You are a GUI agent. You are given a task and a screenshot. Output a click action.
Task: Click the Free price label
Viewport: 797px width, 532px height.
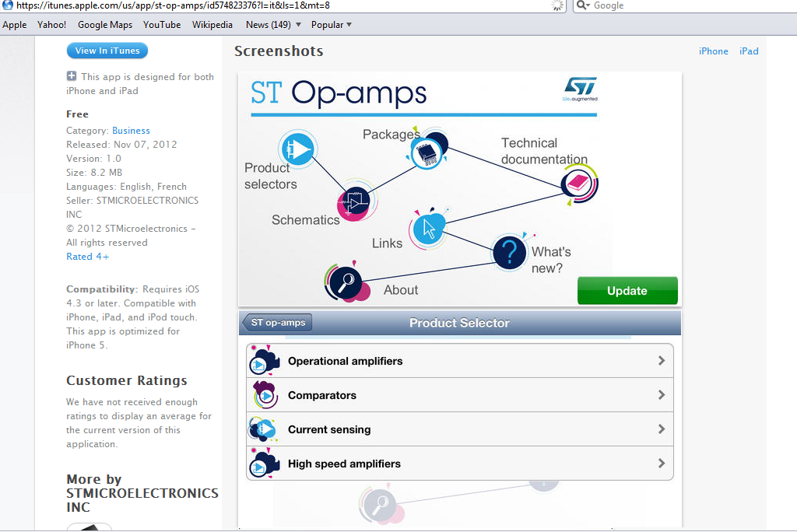click(77, 114)
